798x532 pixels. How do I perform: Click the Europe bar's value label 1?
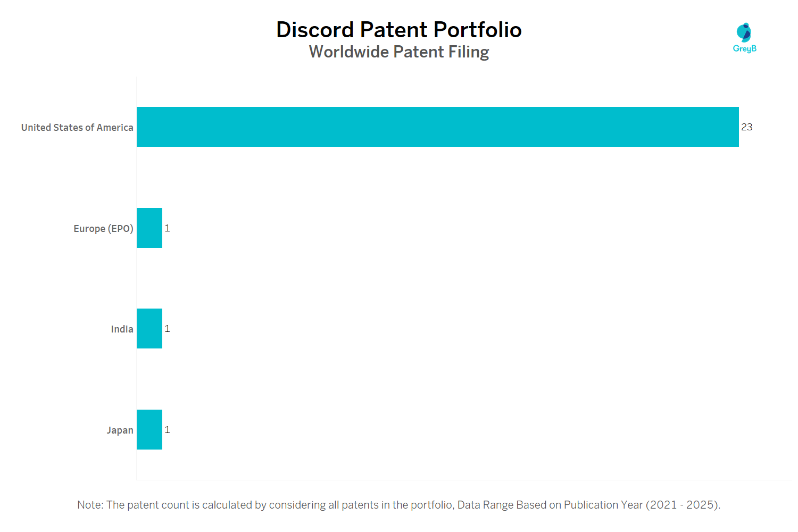167,228
